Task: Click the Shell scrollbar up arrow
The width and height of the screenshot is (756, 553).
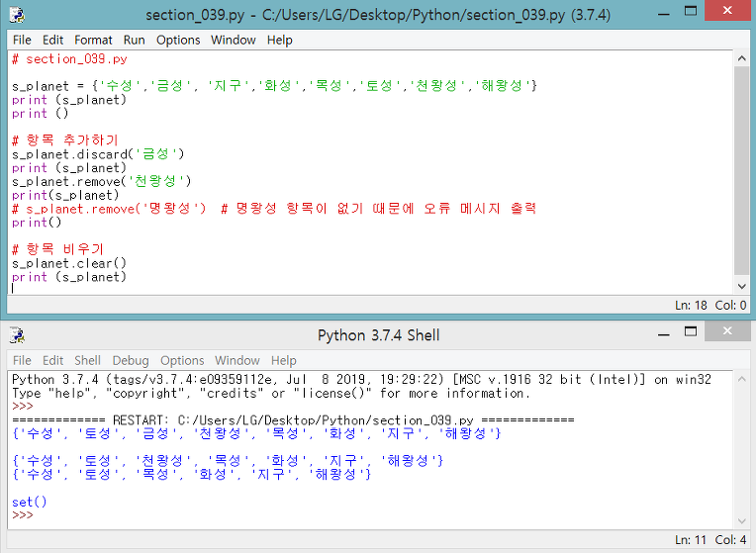Action: click(741, 379)
